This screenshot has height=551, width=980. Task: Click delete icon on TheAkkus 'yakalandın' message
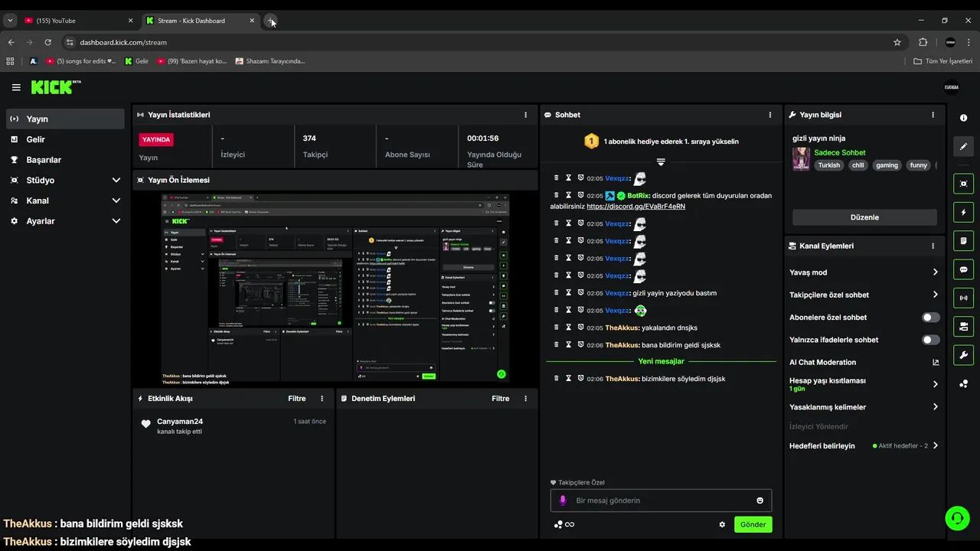[557, 328]
